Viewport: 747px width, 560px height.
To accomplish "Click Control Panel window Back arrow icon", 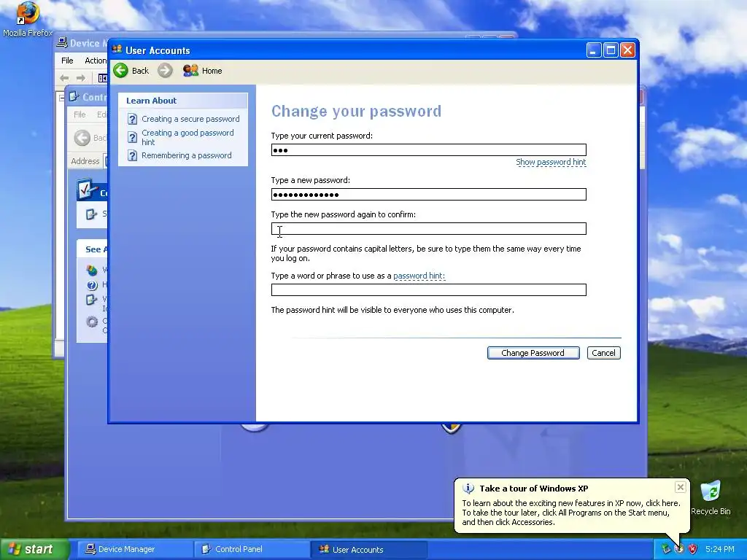I will [82, 138].
